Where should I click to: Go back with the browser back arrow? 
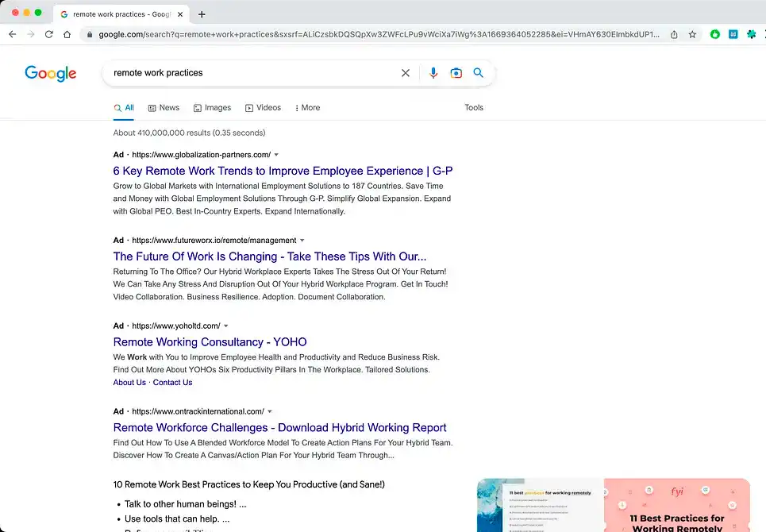12,34
